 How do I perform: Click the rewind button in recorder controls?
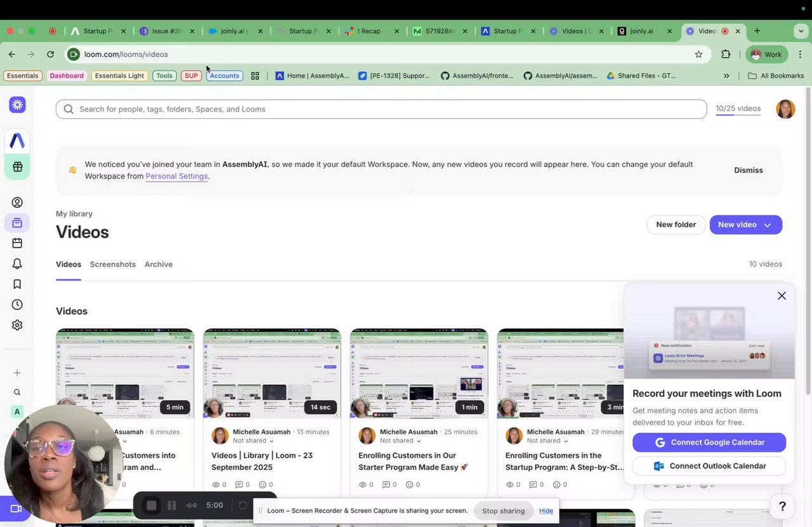(x=191, y=505)
